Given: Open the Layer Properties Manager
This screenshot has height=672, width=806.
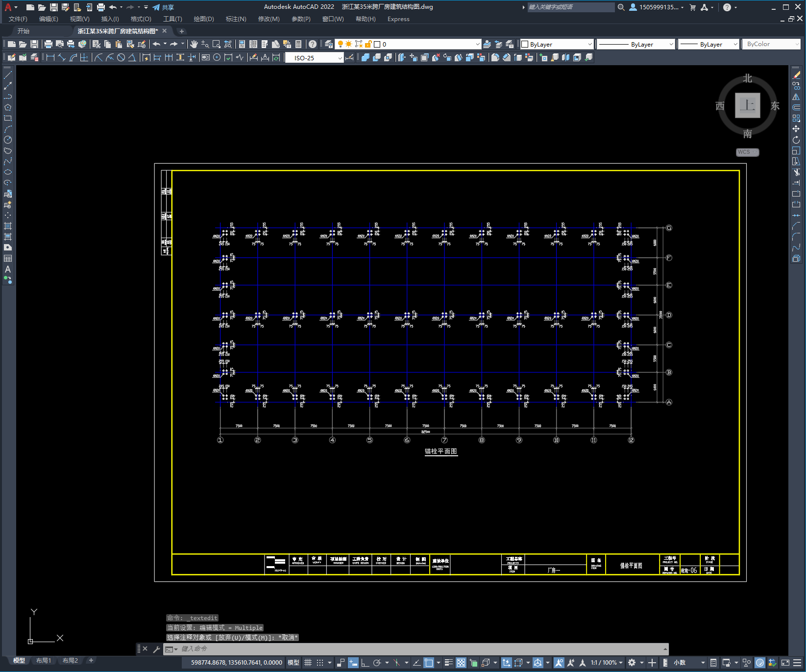Looking at the screenshot, I should 329,44.
